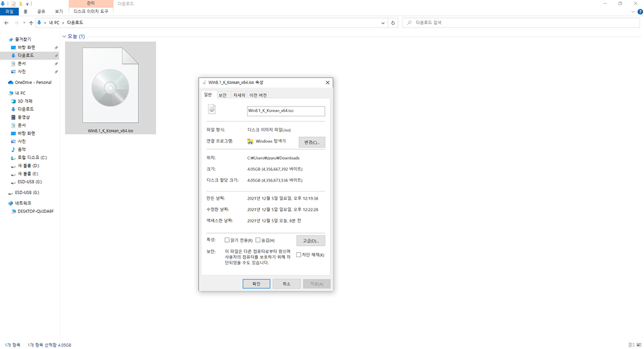The height and width of the screenshot is (349, 644).
Task: Open 음악 folder in sidebar
Action: 21,149
